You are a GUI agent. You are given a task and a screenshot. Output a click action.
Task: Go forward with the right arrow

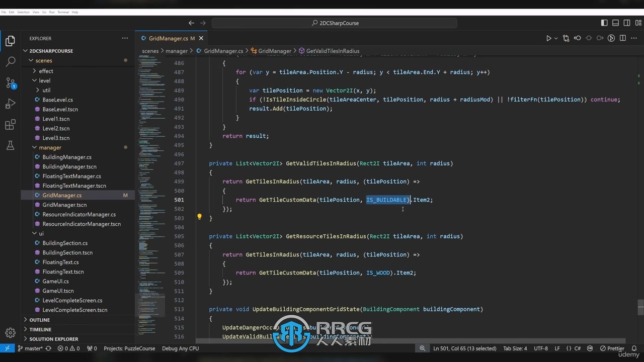click(x=203, y=23)
